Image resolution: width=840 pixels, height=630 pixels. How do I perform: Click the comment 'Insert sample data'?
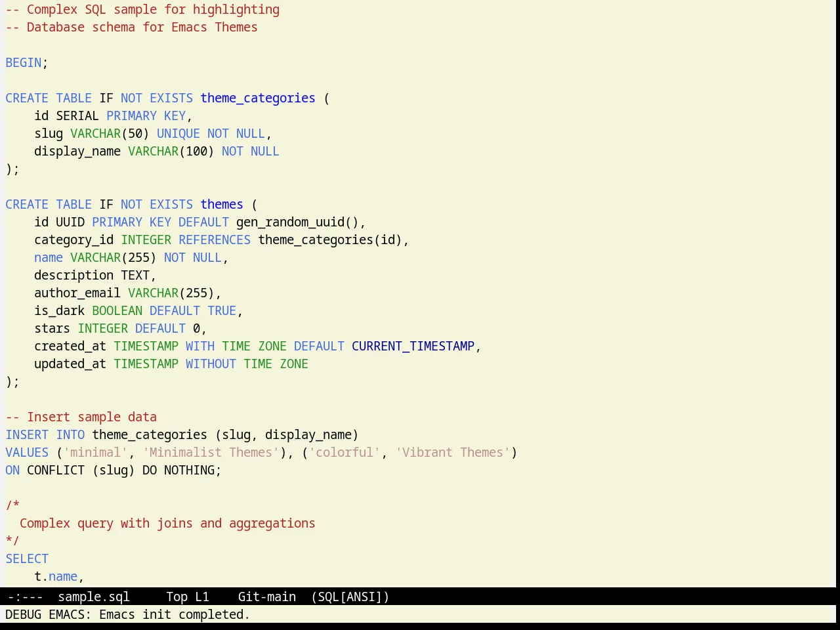pos(81,417)
